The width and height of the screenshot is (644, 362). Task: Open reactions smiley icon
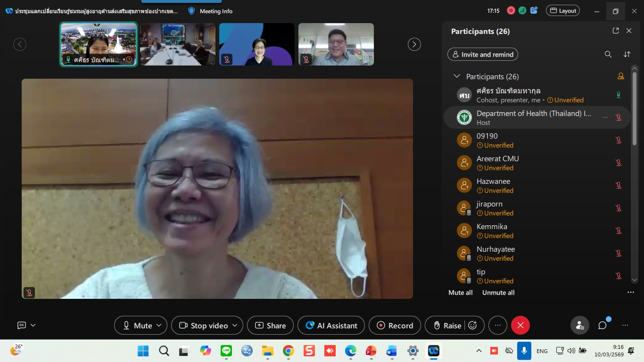pos(473,325)
